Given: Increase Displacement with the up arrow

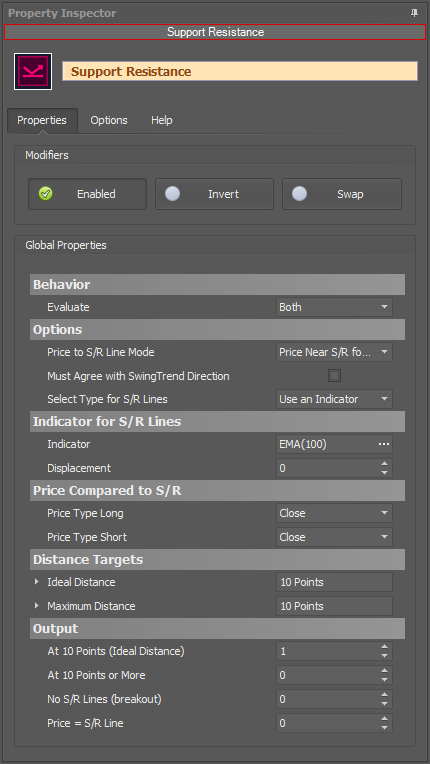Looking at the screenshot, I should (384, 464).
